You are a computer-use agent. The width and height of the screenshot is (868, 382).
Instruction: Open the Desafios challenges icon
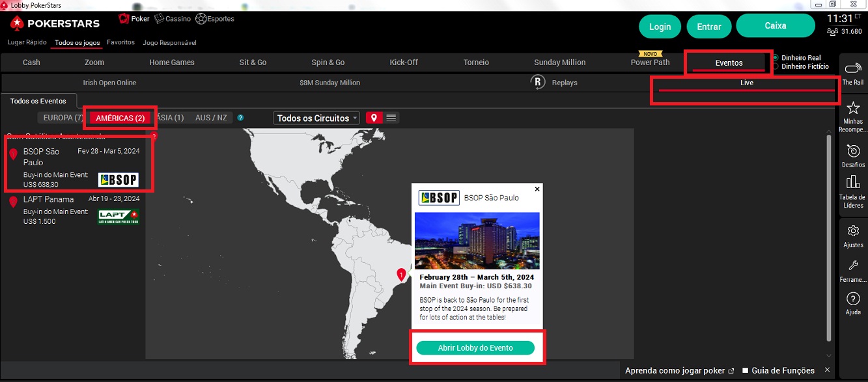(x=852, y=150)
